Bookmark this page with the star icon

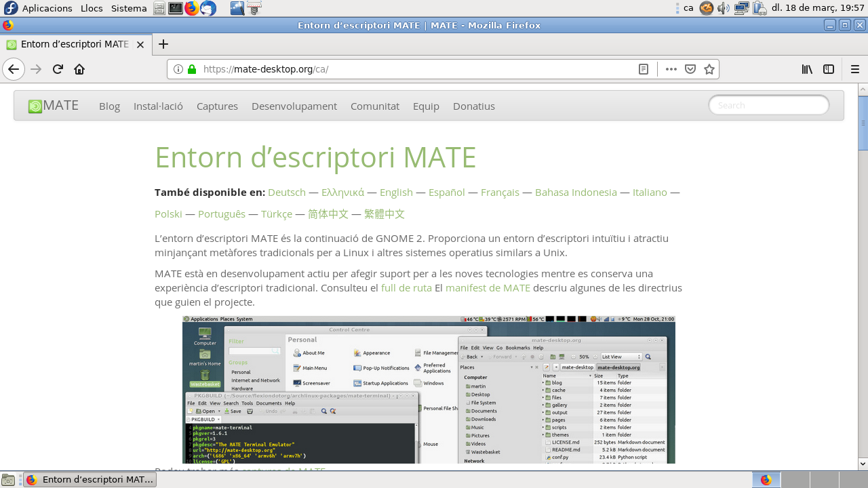click(x=709, y=69)
